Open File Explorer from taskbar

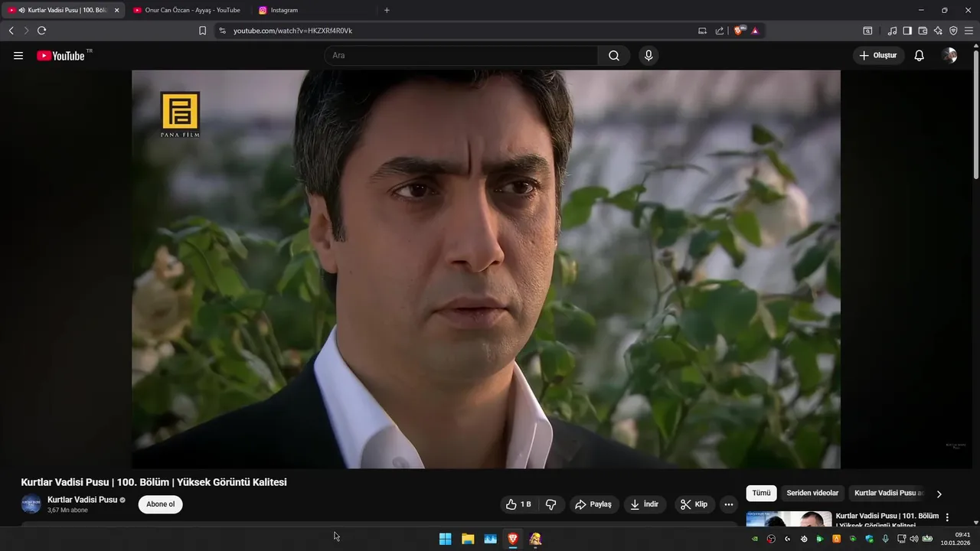tap(468, 539)
